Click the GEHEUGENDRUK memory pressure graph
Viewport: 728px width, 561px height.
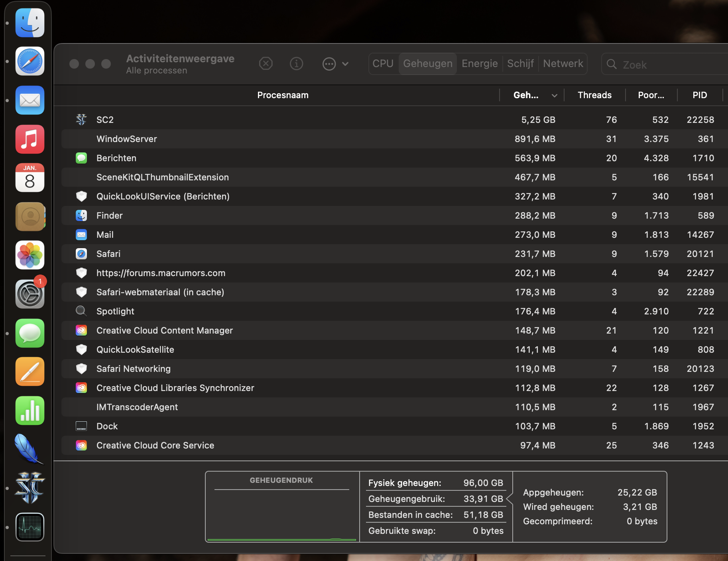click(282, 507)
